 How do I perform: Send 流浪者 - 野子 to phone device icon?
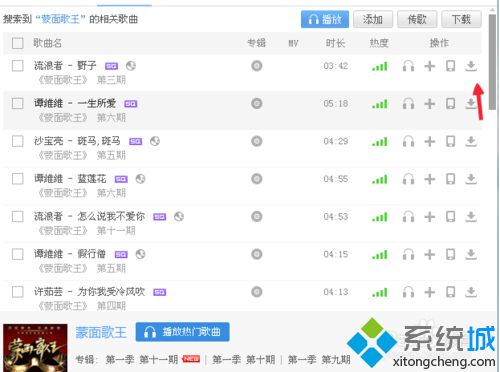pyautogui.click(x=450, y=66)
